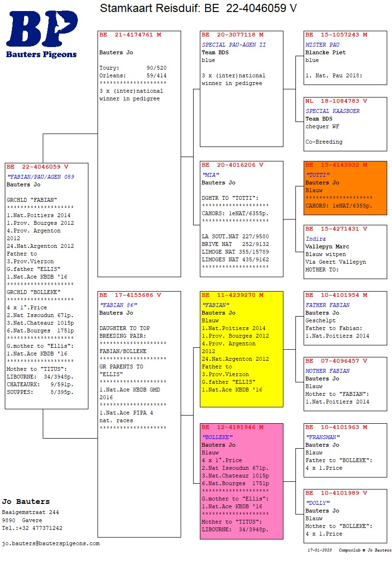Click the jo.bauters@bauterspigeons.com email address

[x=51, y=543]
